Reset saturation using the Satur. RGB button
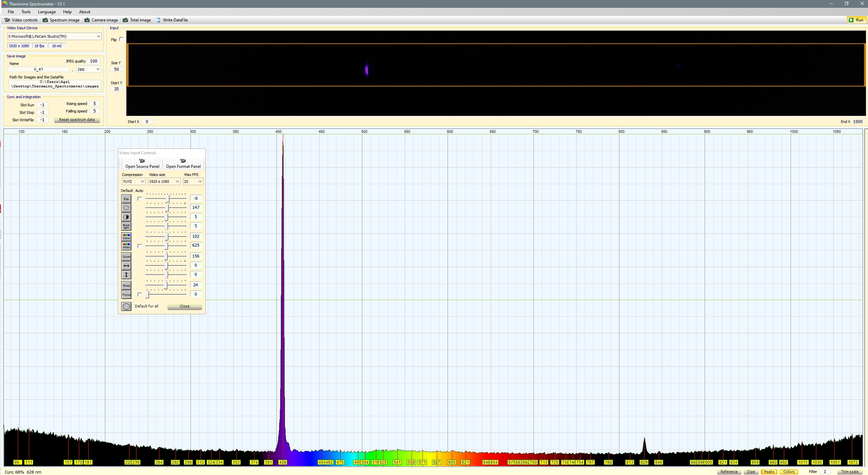 (x=126, y=236)
